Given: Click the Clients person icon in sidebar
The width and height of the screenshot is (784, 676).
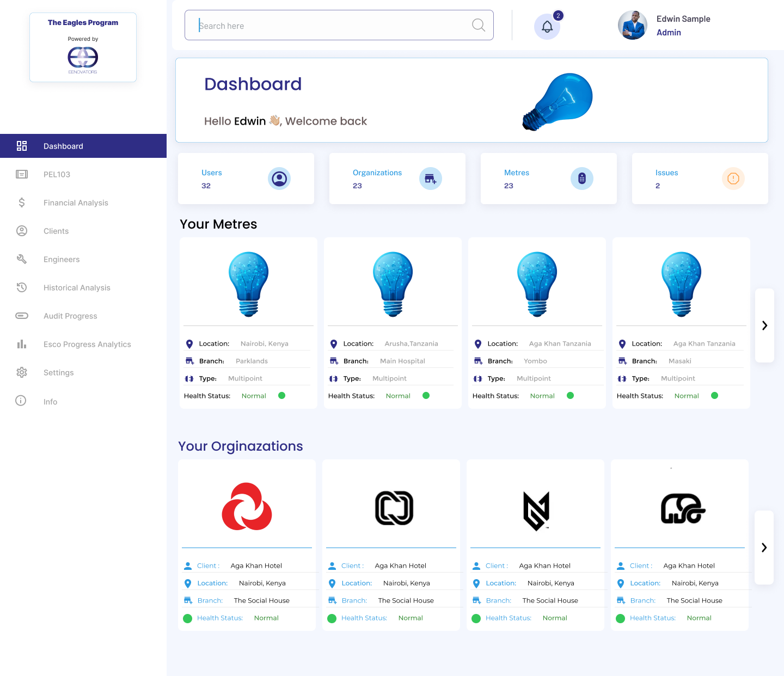Looking at the screenshot, I should tap(22, 231).
